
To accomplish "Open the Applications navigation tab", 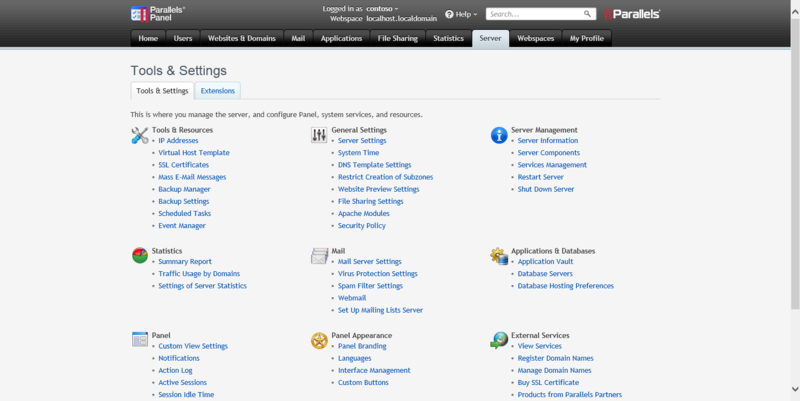I will [x=341, y=38].
